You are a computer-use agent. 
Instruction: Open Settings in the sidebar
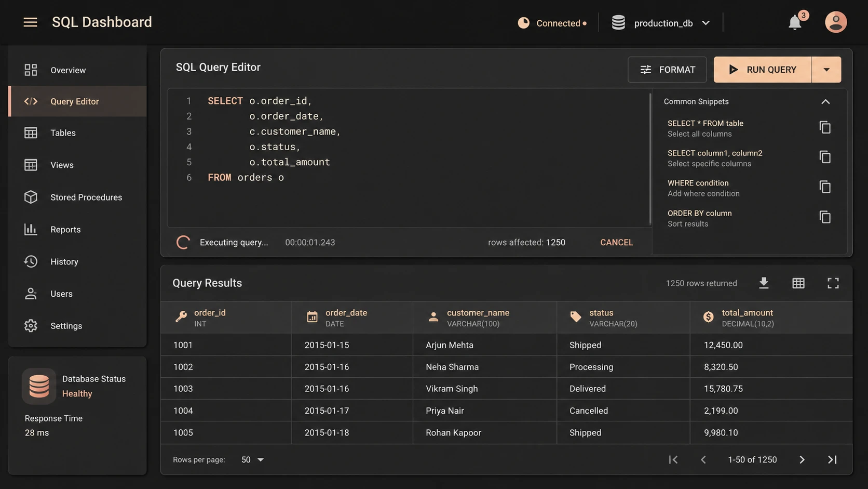pos(77,326)
